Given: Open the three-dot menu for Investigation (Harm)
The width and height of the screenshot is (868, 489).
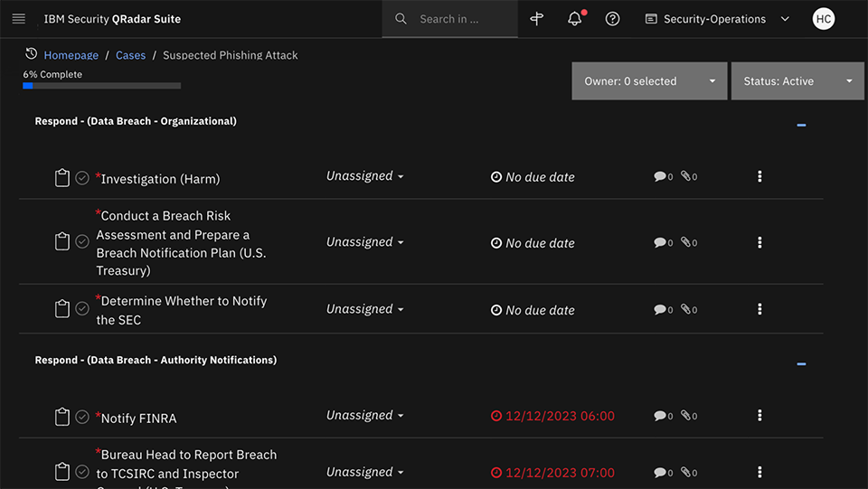Looking at the screenshot, I should click(759, 176).
